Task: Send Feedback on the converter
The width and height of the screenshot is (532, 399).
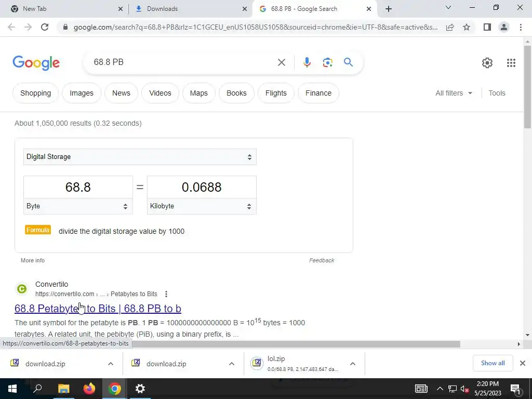Action: pos(322,260)
